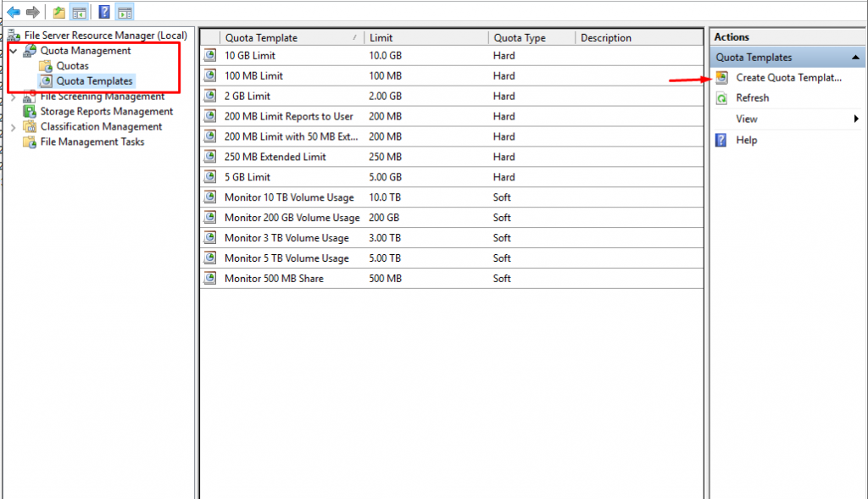Select the Monitor 500 MB Share row

(273, 279)
